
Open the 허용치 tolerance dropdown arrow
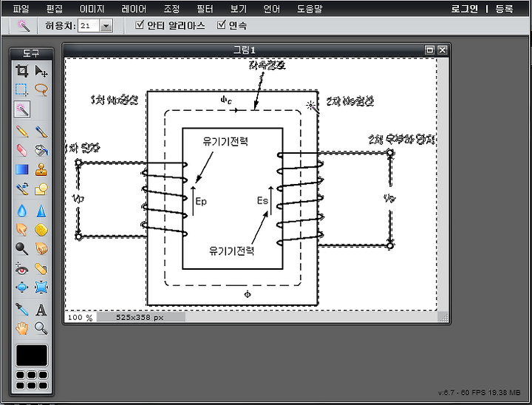click(106, 26)
